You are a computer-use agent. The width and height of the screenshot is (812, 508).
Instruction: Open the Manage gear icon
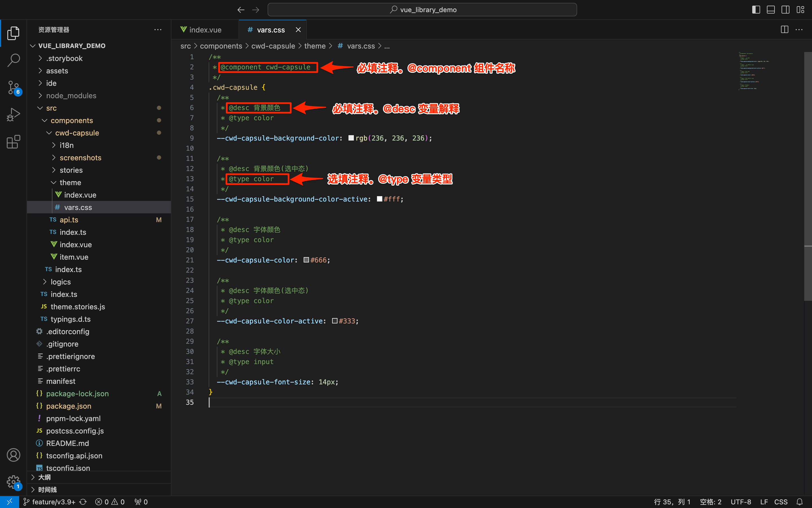pyautogui.click(x=14, y=482)
